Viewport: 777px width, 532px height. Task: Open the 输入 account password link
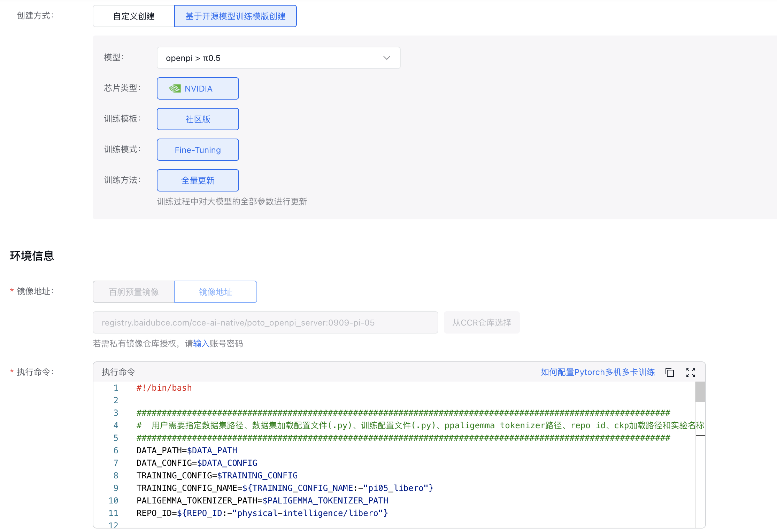coord(201,344)
